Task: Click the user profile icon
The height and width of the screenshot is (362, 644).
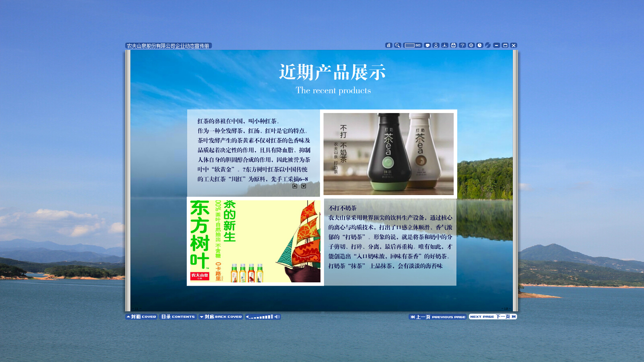Action: pyautogui.click(x=436, y=45)
